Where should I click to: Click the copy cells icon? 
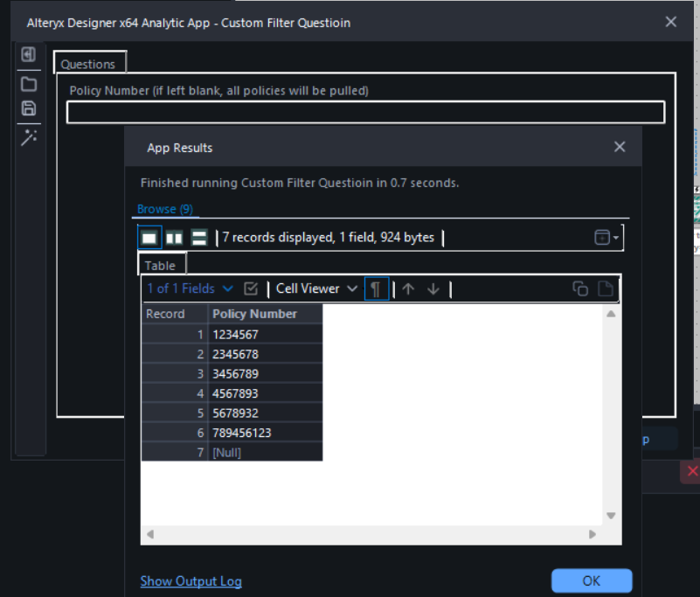coord(580,289)
